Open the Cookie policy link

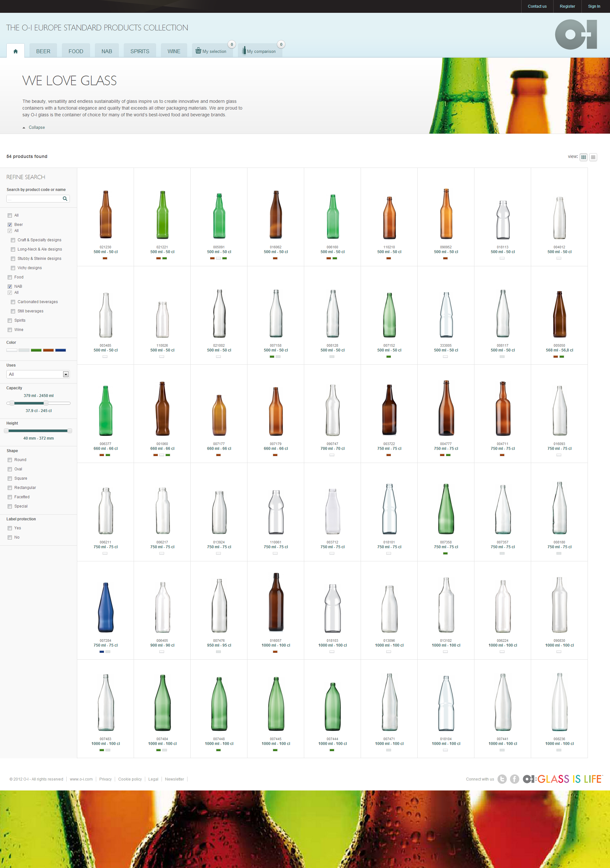tap(130, 779)
